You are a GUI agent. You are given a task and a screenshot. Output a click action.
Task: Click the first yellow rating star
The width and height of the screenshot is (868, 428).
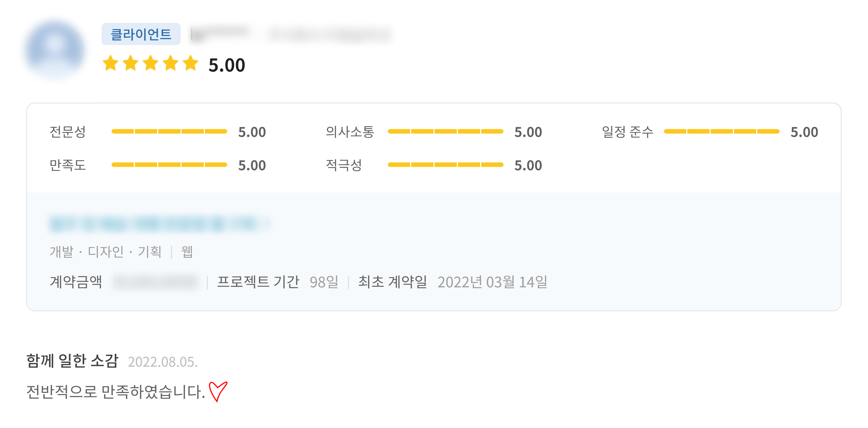point(110,63)
